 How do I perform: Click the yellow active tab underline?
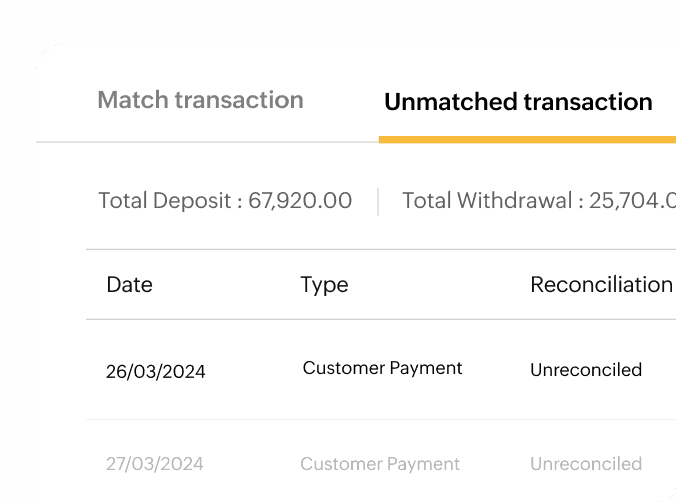tap(527, 139)
